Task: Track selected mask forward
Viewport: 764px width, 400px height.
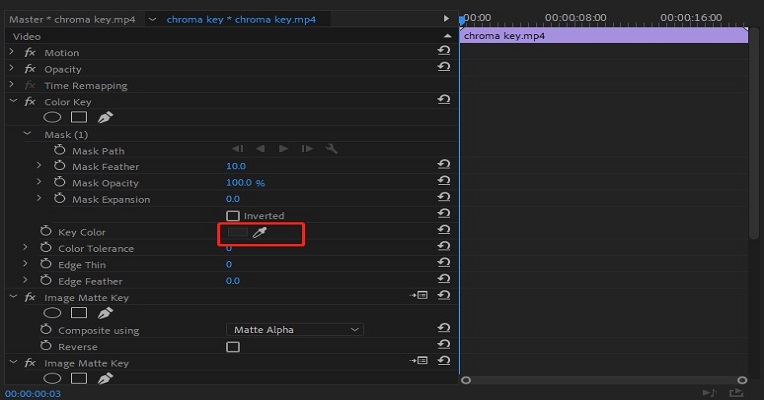Action: [x=283, y=149]
